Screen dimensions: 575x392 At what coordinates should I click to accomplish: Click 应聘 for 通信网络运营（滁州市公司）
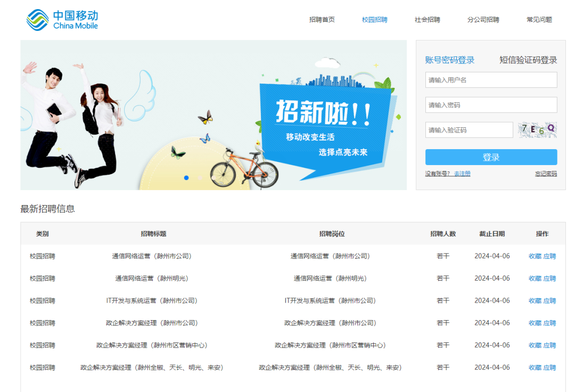point(549,256)
